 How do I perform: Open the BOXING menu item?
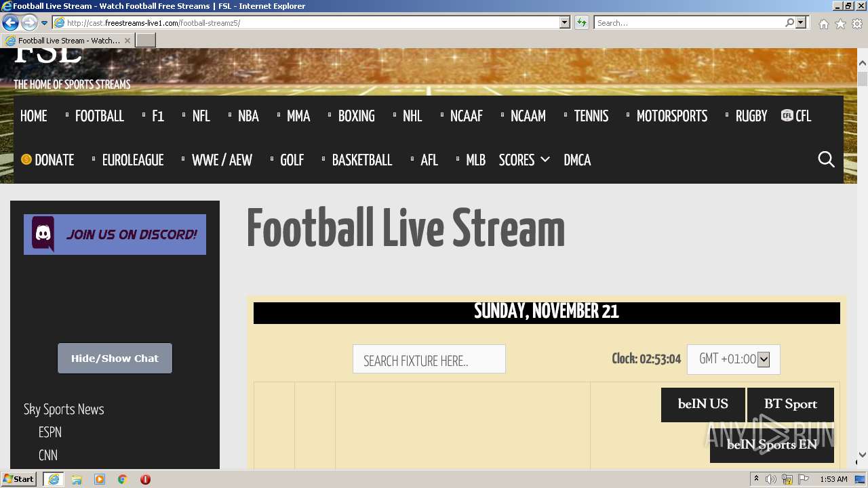357,116
